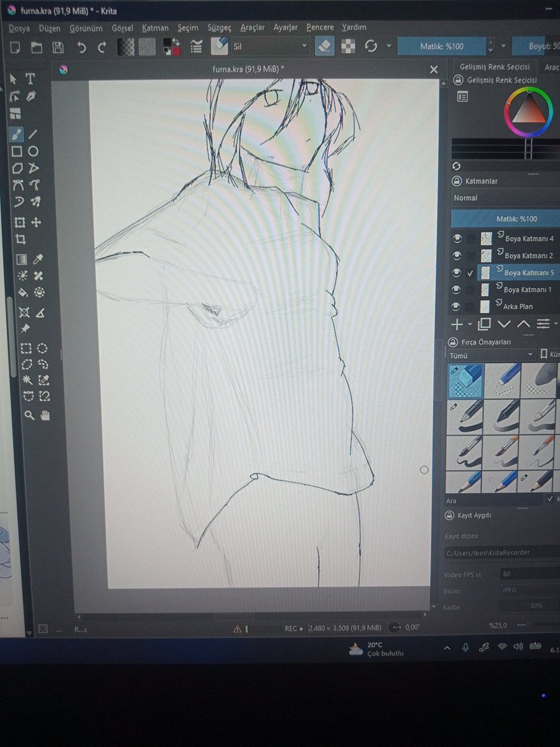Open the Görünüm menu
This screenshot has width=560, height=747.
click(86, 28)
